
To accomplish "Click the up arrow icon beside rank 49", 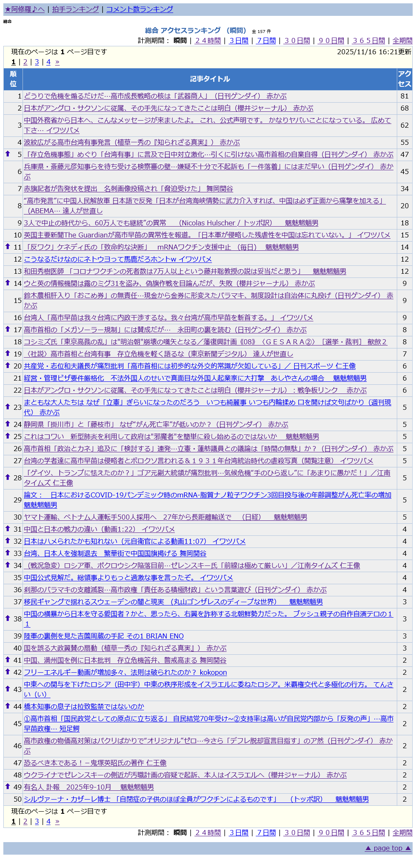I will (8, 787).
